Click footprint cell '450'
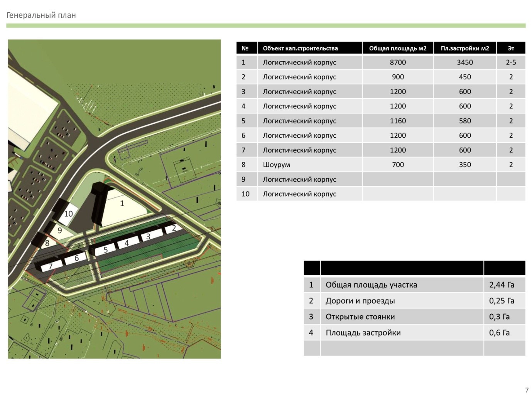Screen dimensions: 532x399 (465, 77)
